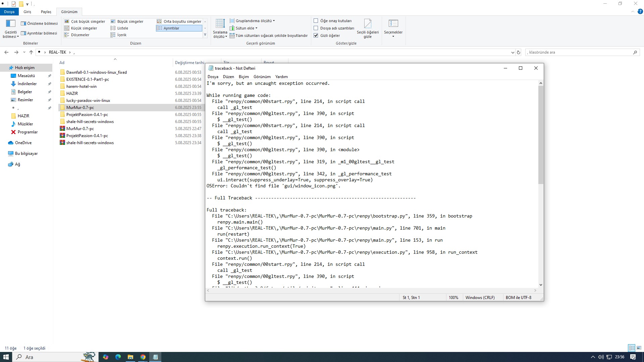Enable Öğe onay kutuları checkbox

(316, 21)
